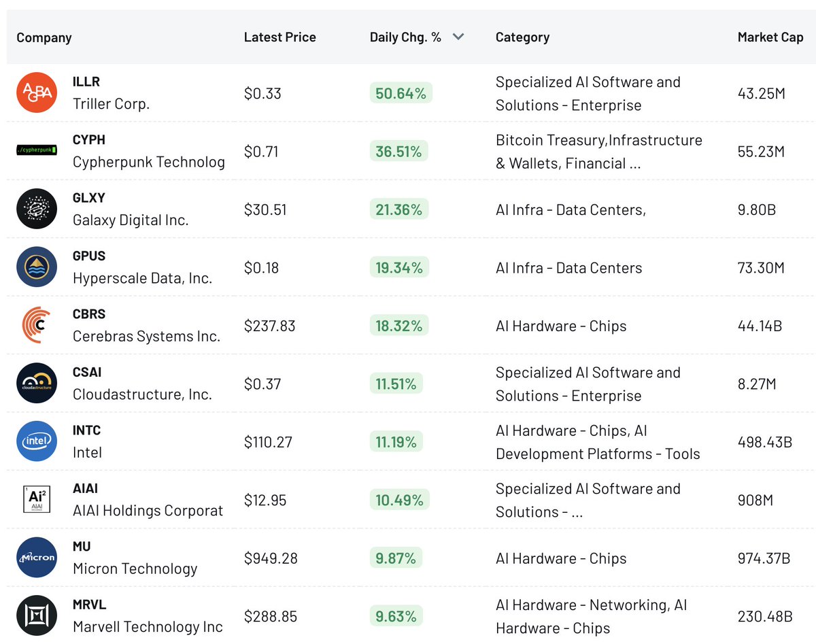
Task: Select the Intel row category text
Action: point(598,442)
